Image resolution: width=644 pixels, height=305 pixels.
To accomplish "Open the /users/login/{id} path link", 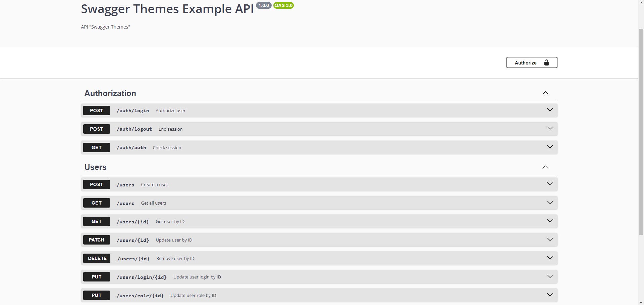I will 142,277.
